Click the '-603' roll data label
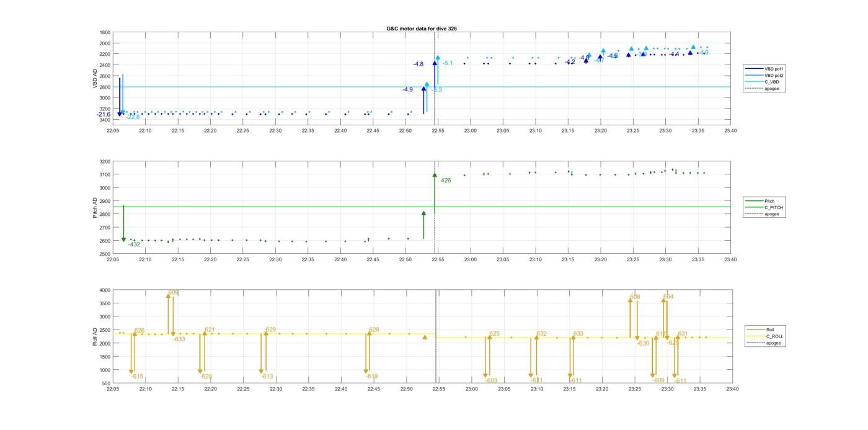Image resolution: width=868 pixels, height=430 pixels. coord(491,381)
